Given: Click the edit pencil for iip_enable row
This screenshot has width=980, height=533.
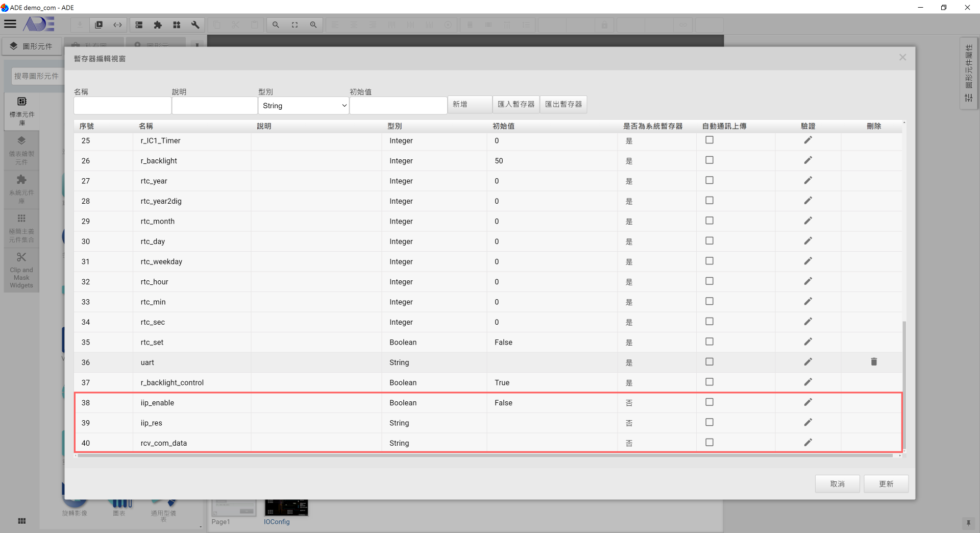Looking at the screenshot, I should pos(807,402).
